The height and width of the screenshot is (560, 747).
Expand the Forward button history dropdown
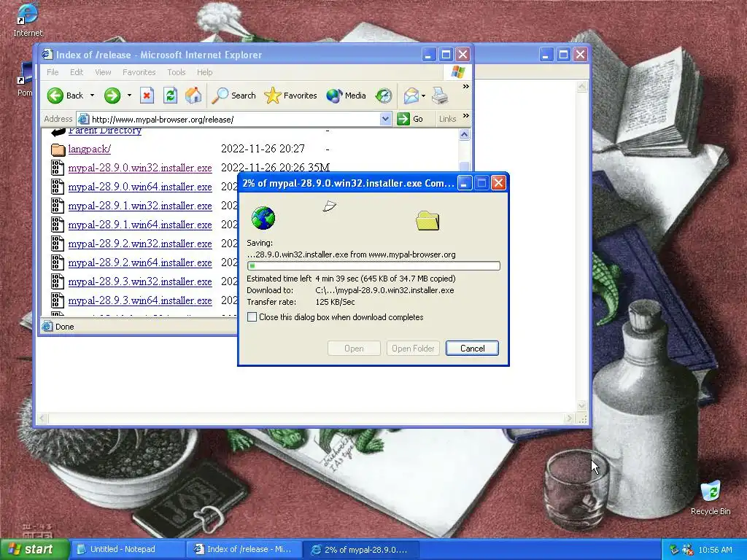click(x=129, y=96)
